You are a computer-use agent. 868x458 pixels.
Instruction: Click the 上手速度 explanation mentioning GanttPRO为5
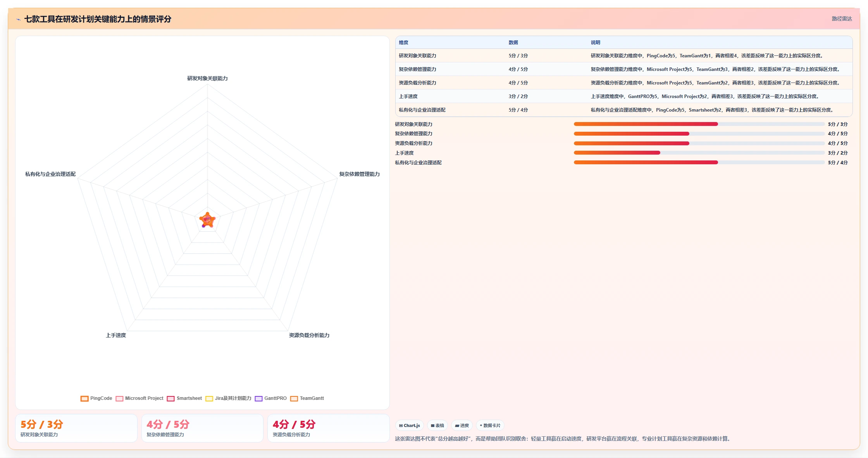tap(705, 96)
